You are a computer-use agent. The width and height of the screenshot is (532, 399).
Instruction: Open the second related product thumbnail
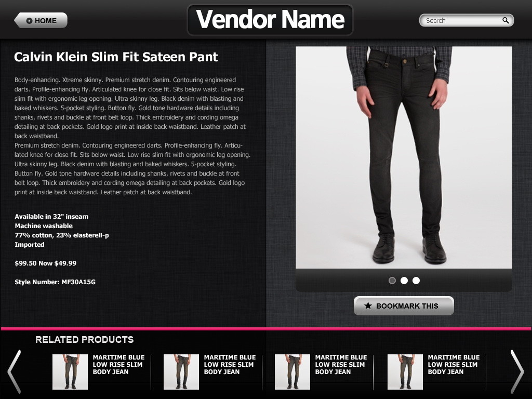pos(181,372)
